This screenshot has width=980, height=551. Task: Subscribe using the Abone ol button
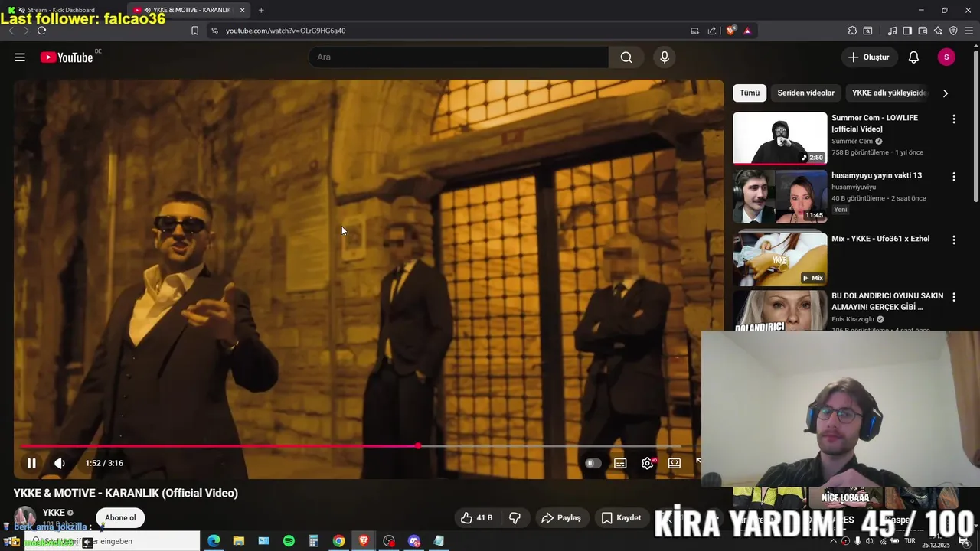point(120,518)
